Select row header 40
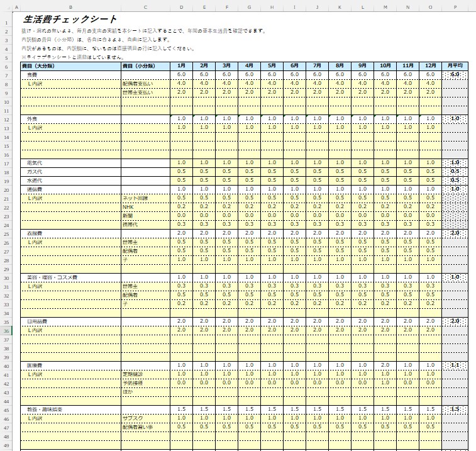476x451 pixels. coord(6,367)
